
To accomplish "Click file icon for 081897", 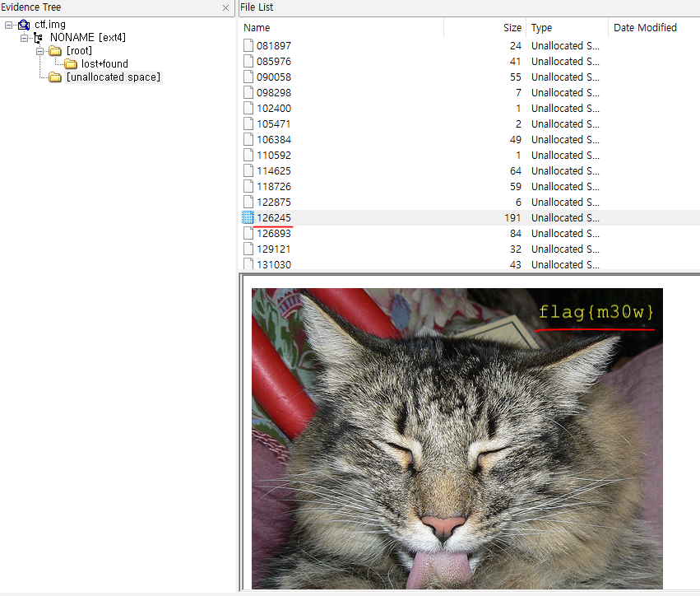I will [248, 45].
